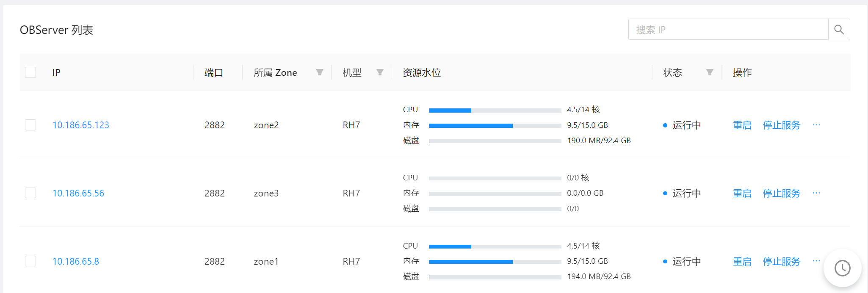Click the 操作 column header
Viewport: 868px width, 293px height.
742,72
